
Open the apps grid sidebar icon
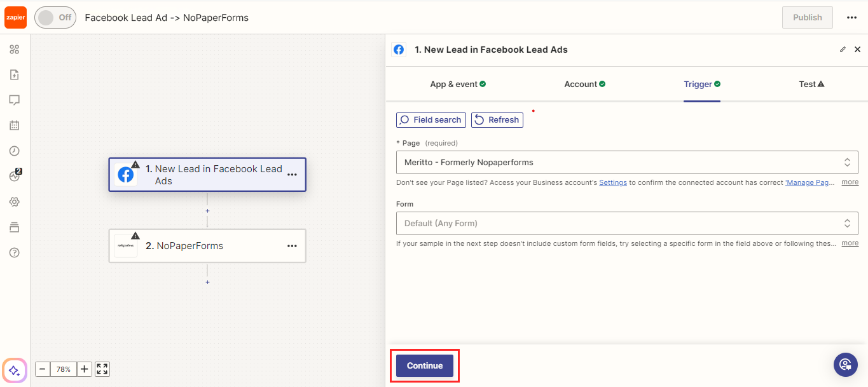(15, 50)
